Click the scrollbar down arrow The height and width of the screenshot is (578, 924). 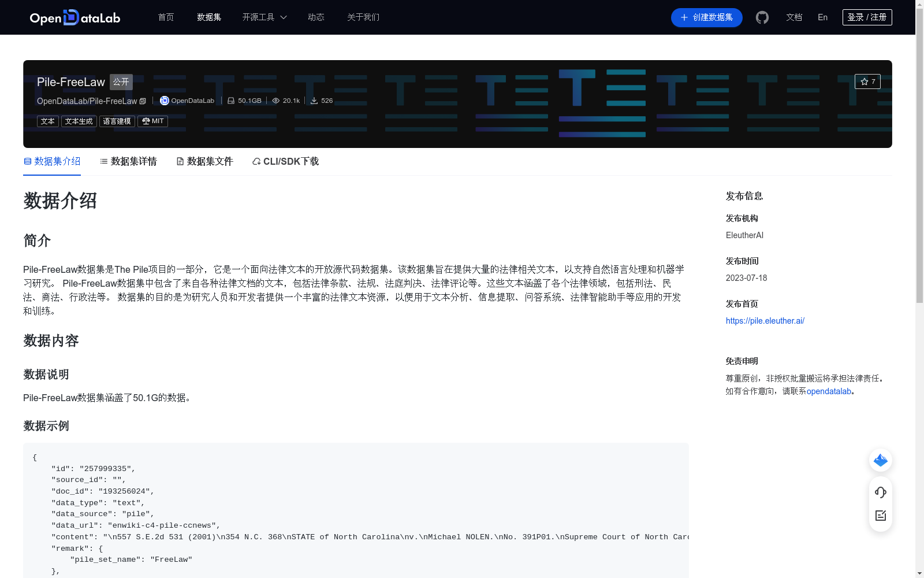click(x=919, y=573)
